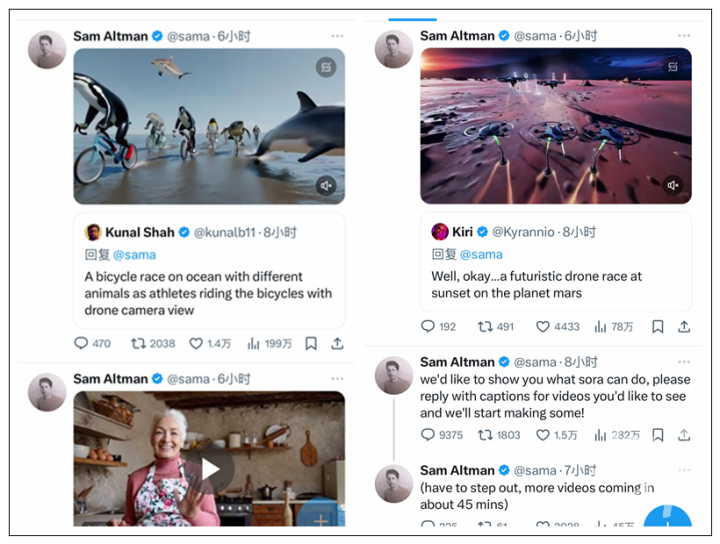720x544 pixels.
Task: Play the grandmother kitchen video
Action: pyautogui.click(x=209, y=468)
